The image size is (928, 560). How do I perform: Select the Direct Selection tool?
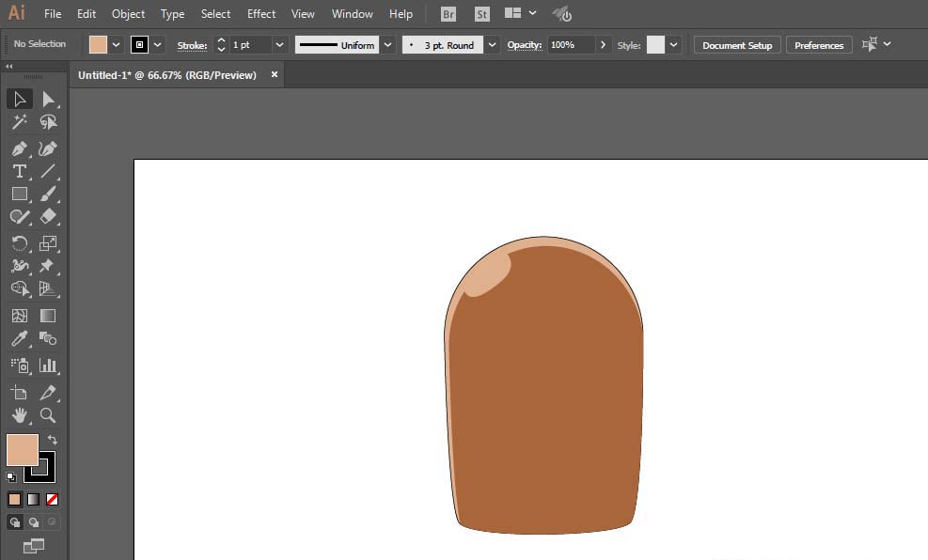click(x=48, y=100)
